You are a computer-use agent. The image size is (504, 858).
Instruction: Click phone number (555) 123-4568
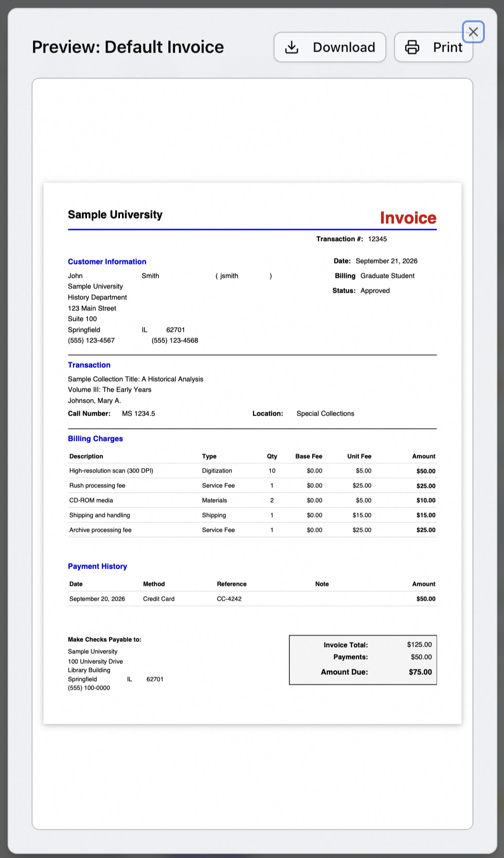point(175,340)
